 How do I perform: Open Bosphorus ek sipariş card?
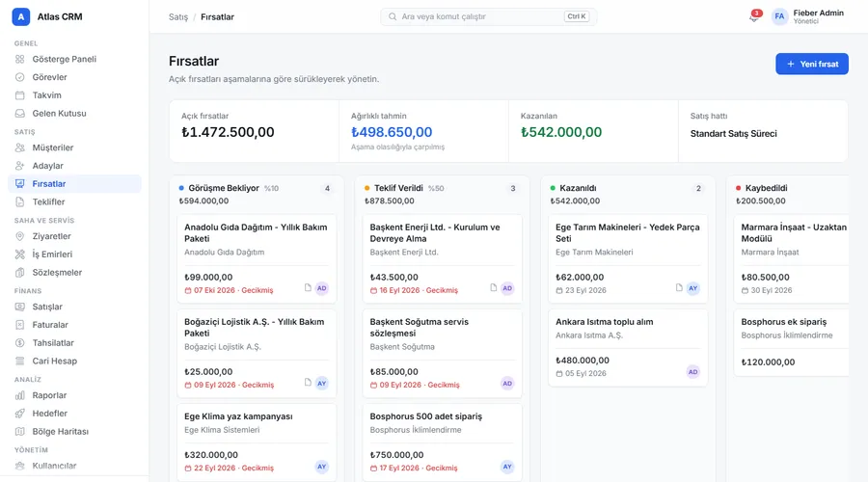pyautogui.click(x=791, y=342)
